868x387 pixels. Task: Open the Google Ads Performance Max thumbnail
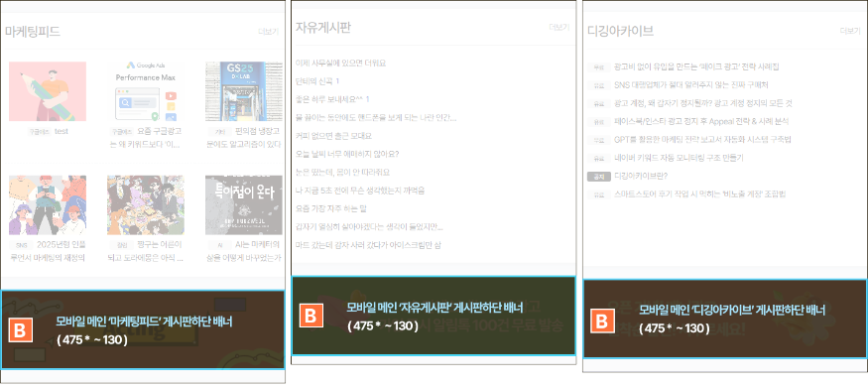coord(146,91)
